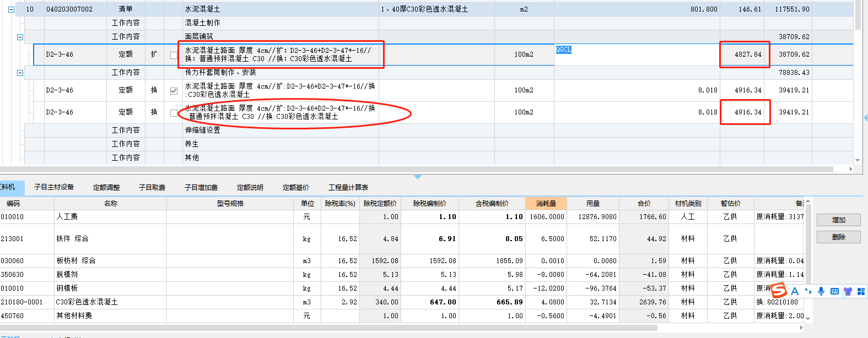Click the 伸缩缝设置 work content row
The height and width of the screenshot is (338, 868).
[202, 130]
